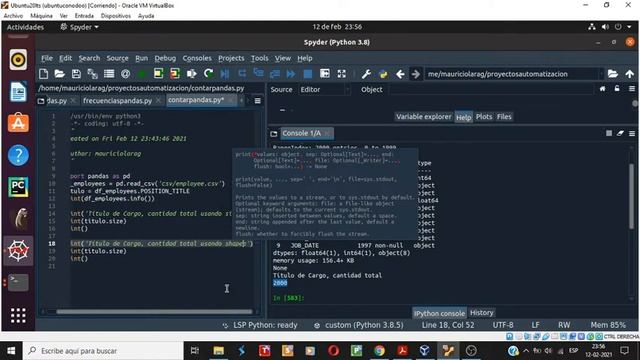Save all files icon
Viewport: 640px width, 360px height.
(93, 74)
